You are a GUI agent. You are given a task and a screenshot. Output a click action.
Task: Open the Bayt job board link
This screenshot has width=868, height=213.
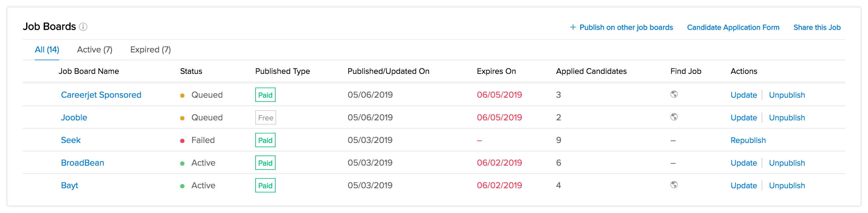coord(69,185)
